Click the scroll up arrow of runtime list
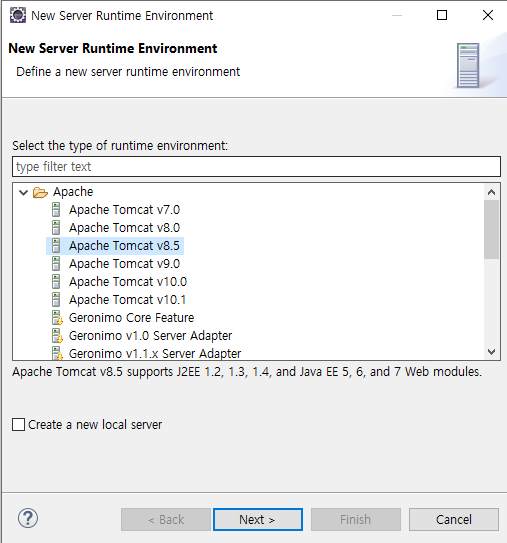 point(491,192)
